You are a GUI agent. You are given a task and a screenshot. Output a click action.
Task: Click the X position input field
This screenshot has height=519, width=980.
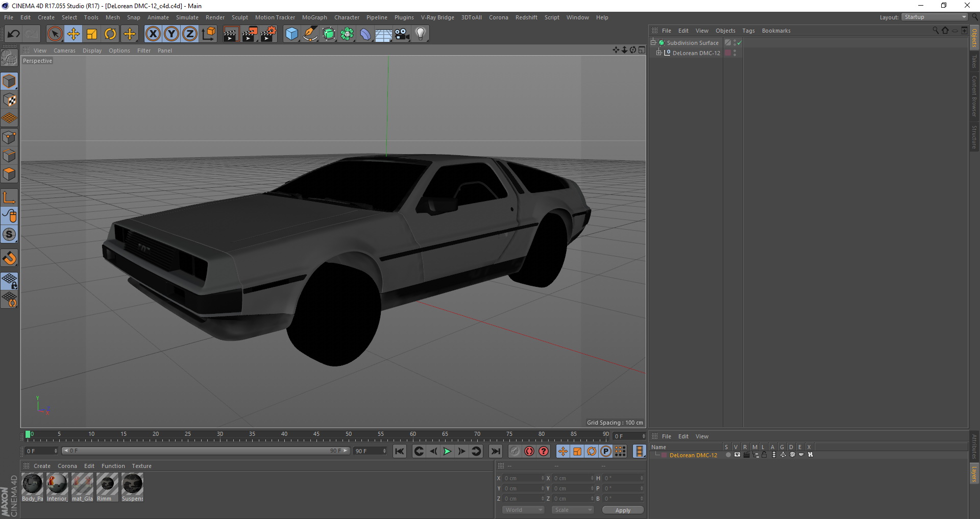pos(524,478)
